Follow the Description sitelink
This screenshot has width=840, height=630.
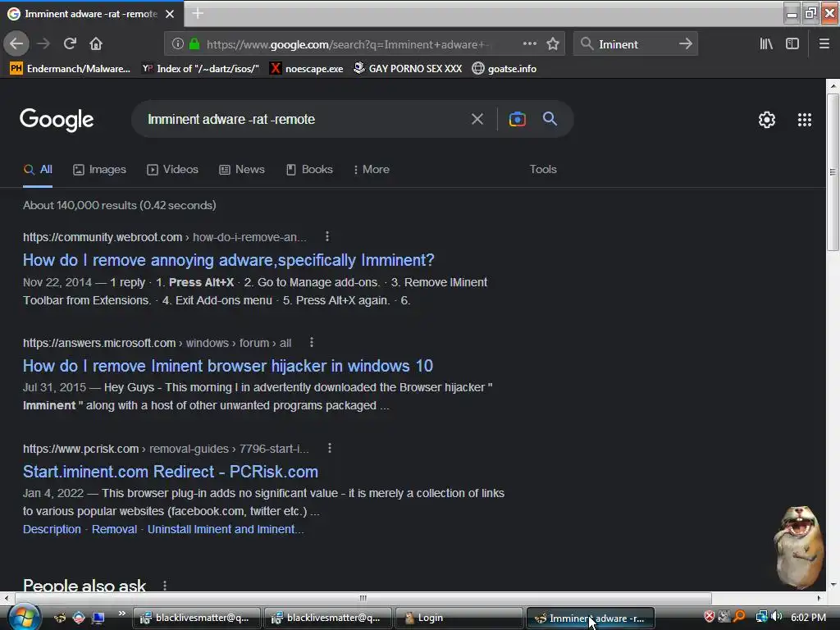click(x=52, y=529)
